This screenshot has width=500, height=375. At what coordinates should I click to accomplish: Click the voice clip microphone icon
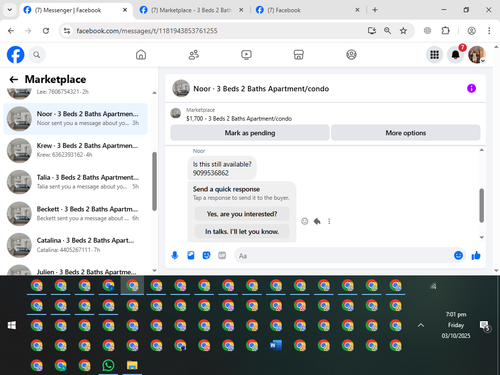coord(175,256)
